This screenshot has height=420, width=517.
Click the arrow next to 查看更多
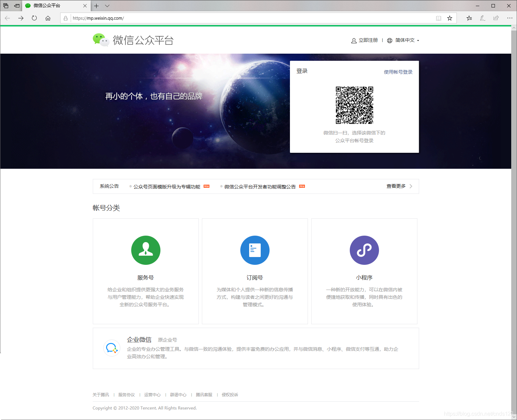click(411, 186)
